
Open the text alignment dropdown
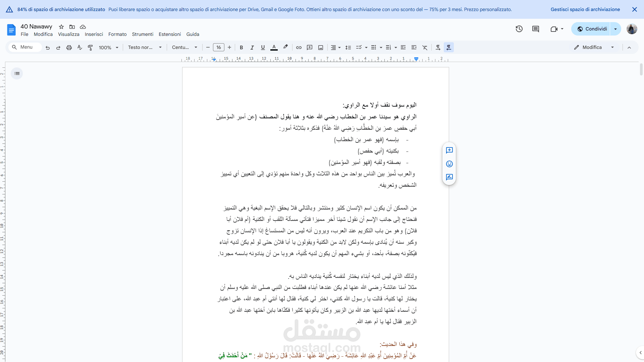click(x=336, y=48)
